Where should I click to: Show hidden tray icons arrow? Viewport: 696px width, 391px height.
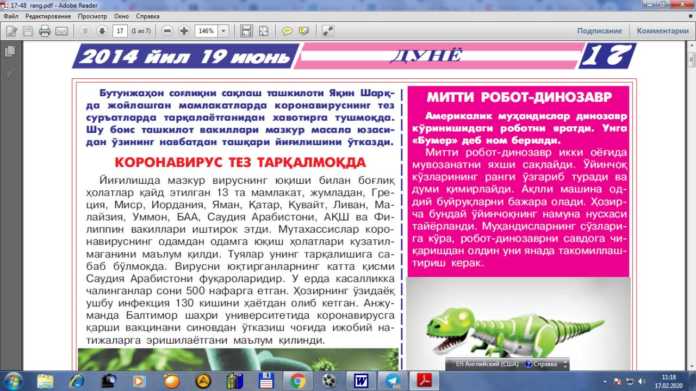click(x=604, y=382)
